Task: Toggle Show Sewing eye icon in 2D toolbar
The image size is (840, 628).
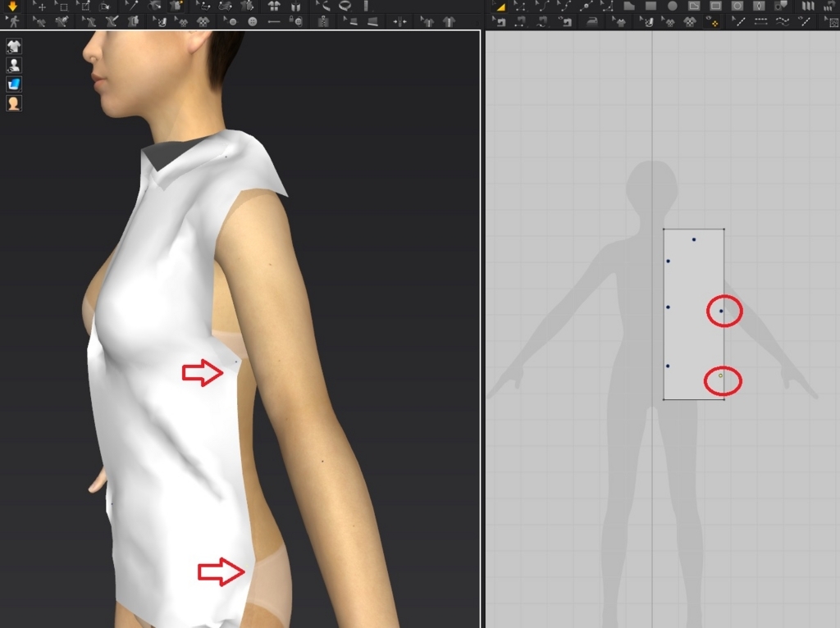Action: 565,21
